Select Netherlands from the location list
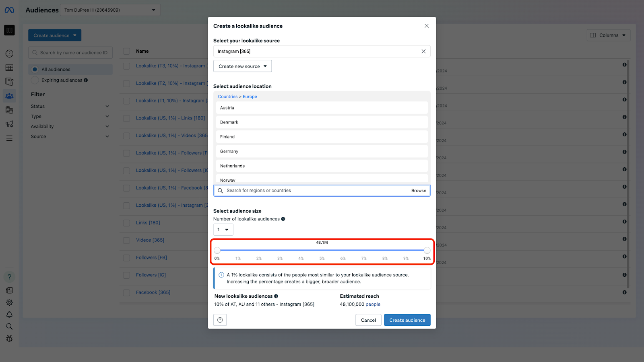This screenshot has width=644, height=362. pyautogui.click(x=322, y=166)
